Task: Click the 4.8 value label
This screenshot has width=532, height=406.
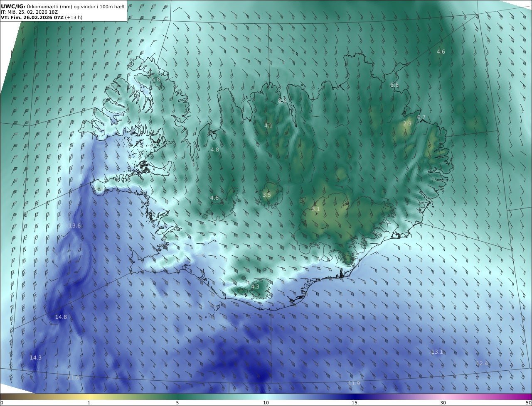Action: [215, 149]
